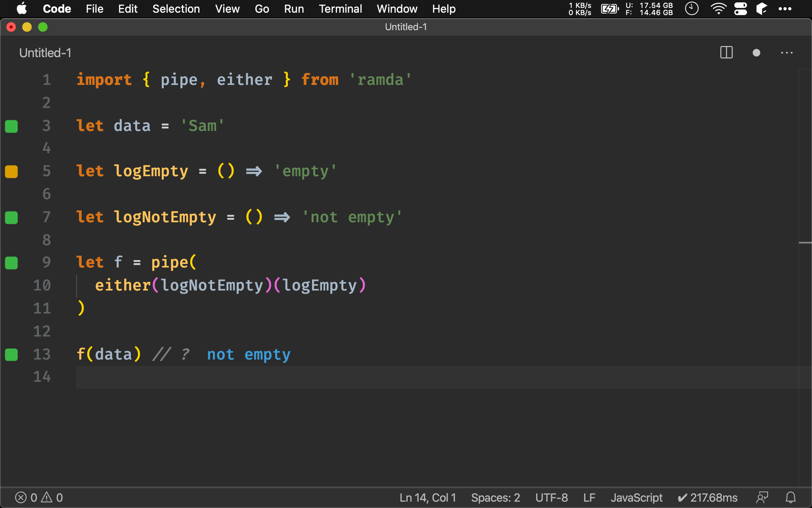Open the Go menu
The width and height of the screenshot is (812, 508).
262,9
